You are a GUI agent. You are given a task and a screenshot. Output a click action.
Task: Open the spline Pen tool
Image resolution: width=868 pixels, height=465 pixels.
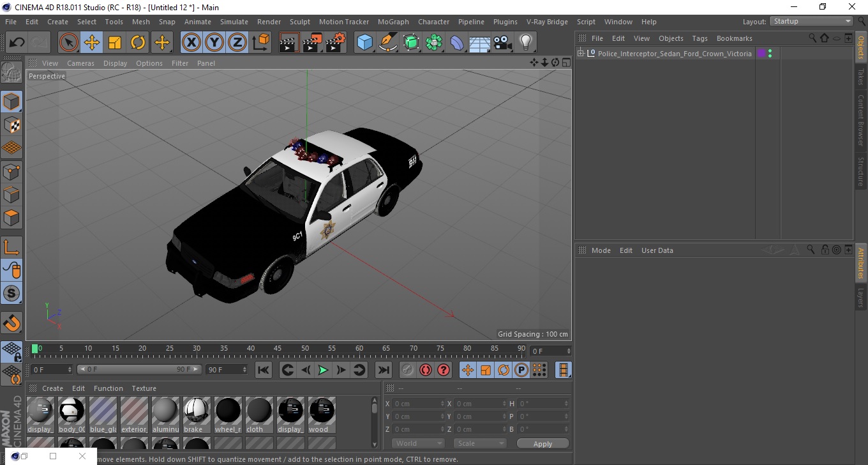click(x=388, y=43)
